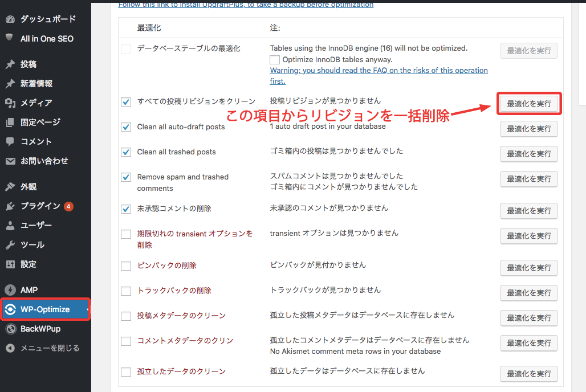The height and width of the screenshot is (392, 586).
Task: Click the media icon beside メディア
Action: point(10,103)
